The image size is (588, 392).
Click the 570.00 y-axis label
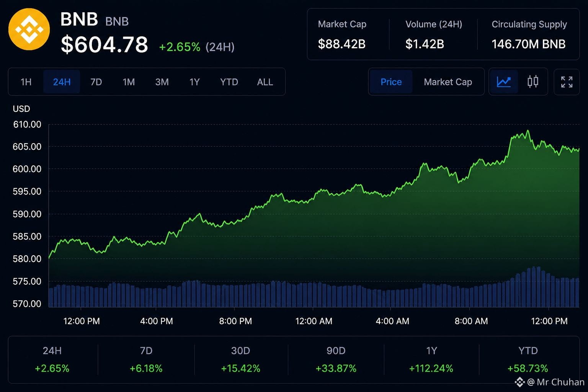click(x=27, y=304)
